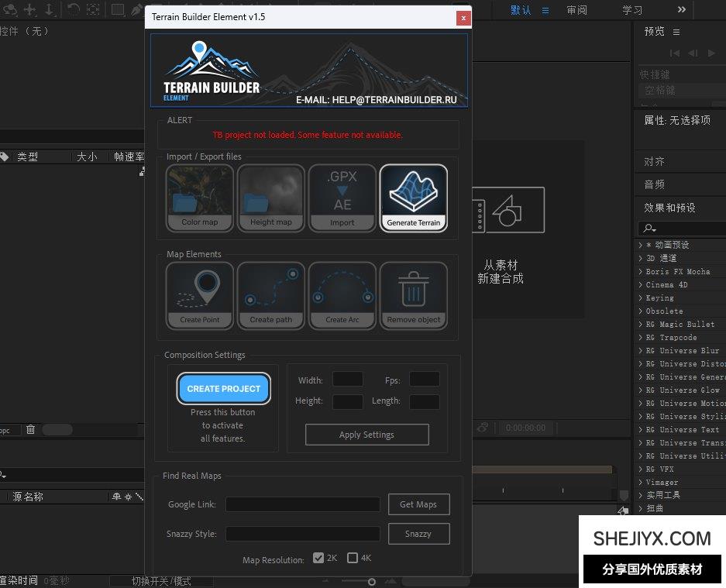
Task: Click the Remove object trash icon
Action: tap(414, 295)
